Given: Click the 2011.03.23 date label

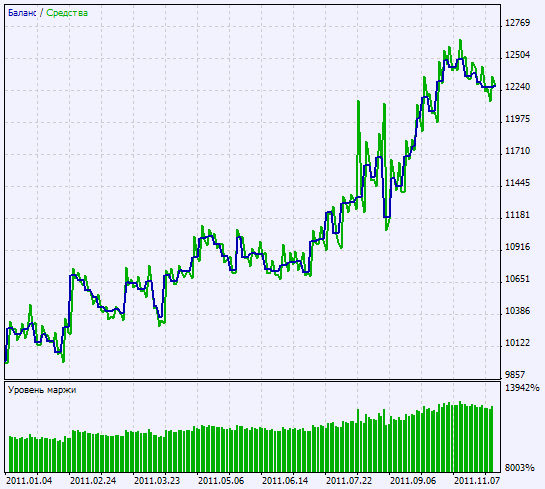Looking at the screenshot, I should [x=157, y=481].
